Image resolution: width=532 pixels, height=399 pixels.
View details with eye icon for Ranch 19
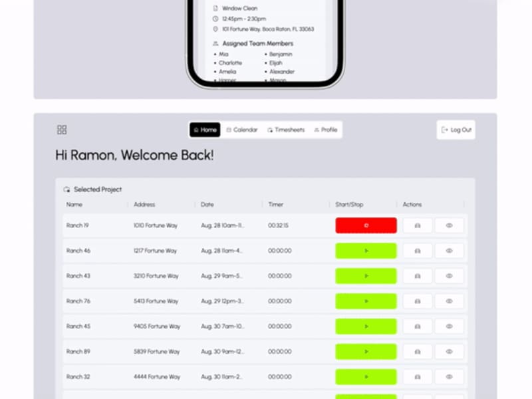click(450, 225)
